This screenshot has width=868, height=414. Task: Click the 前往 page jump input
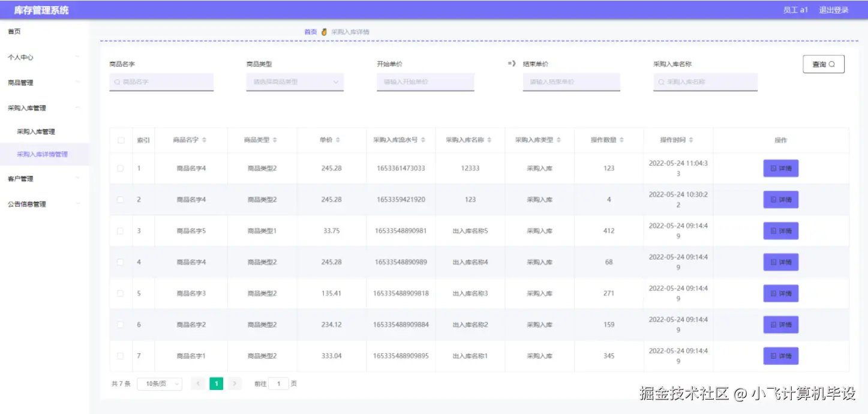click(x=278, y=383)
